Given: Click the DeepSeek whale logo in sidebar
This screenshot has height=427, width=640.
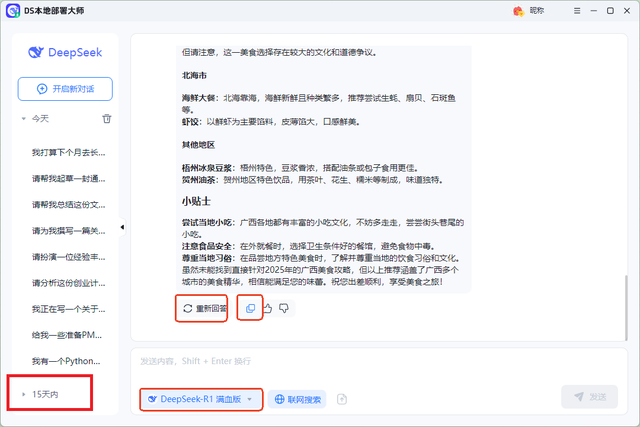Looking at the screenshot, I should point(36,52).
